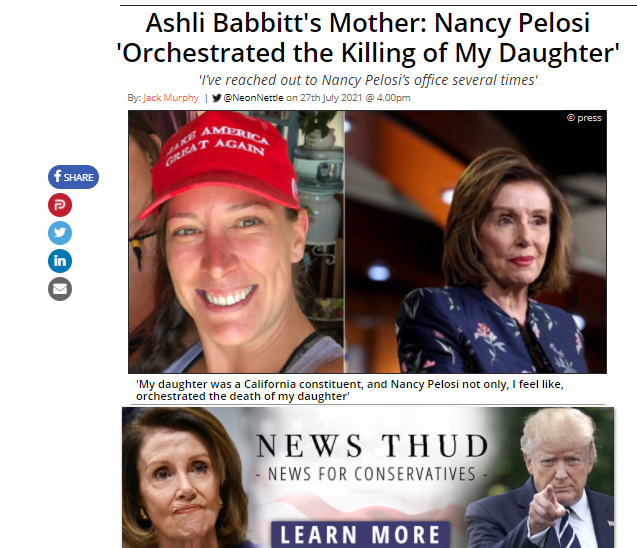Image resolution: width=637 pixels, height=548 pixels.
Task: Click the woman's face in ad banner
Action: click(x=179, y=479)
